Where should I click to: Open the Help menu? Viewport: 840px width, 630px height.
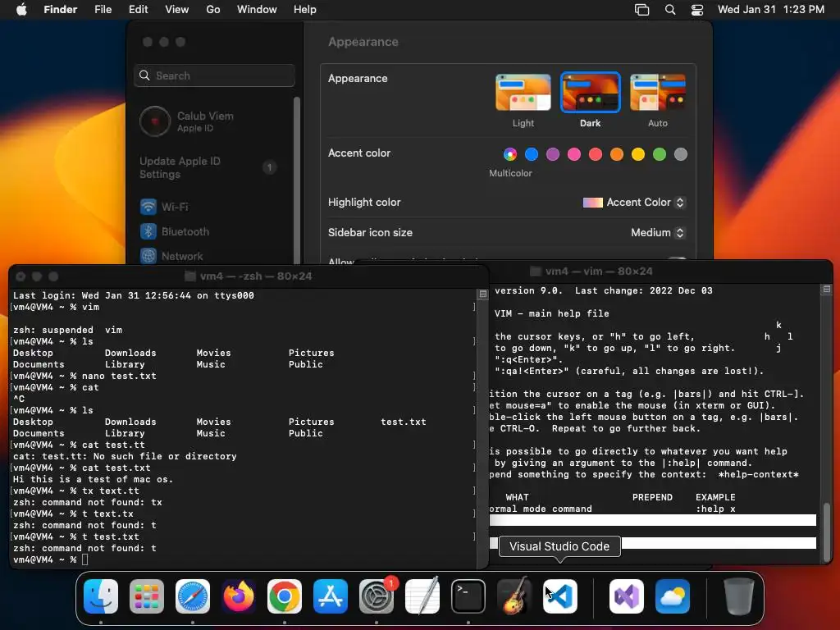click(x=305, y=9)
